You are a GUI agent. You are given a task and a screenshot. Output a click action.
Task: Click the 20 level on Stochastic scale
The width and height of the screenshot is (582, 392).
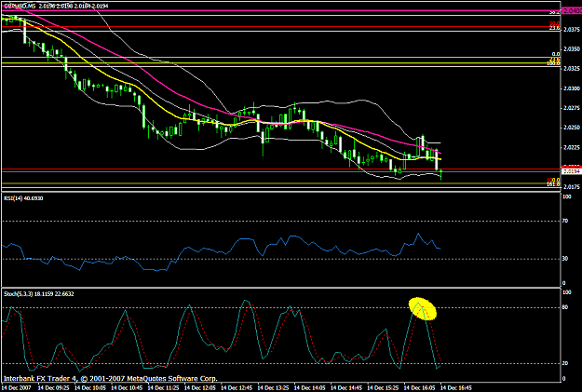(565, 363)
